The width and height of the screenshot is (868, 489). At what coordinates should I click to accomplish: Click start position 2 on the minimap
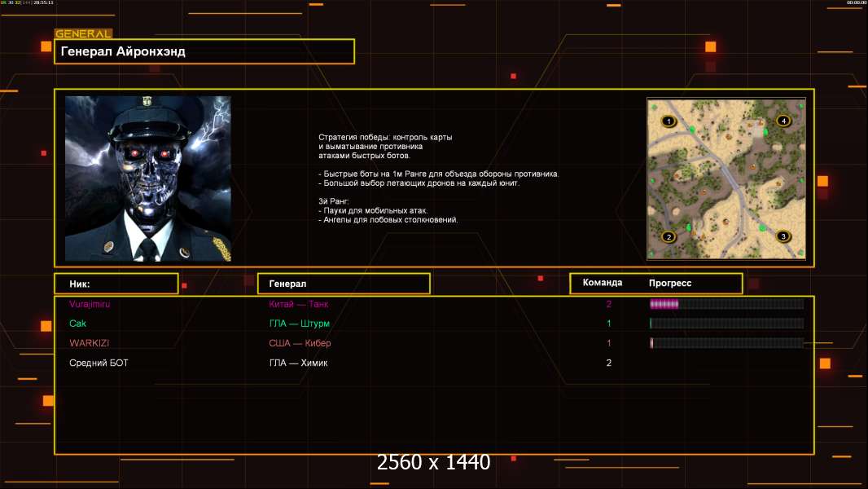pyautogui.click(x=669, y=237)
